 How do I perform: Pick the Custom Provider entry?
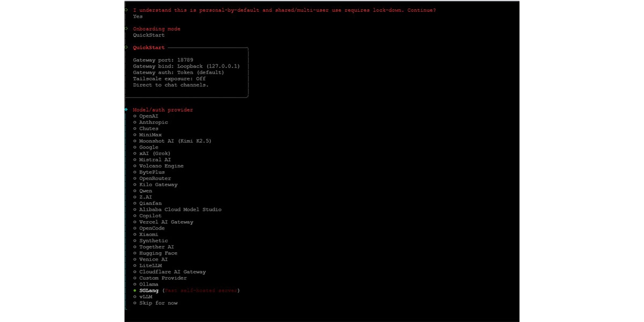coord(163,278)
